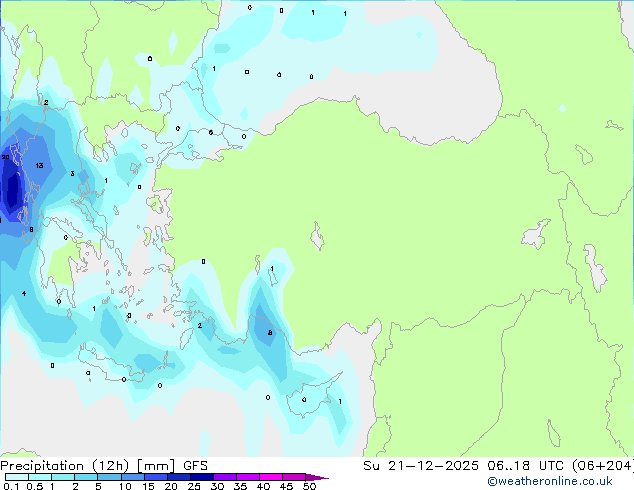Screen dimensions: 634x490
Task: Click the '4' precipitation value on map
Action: pos(24,293)
